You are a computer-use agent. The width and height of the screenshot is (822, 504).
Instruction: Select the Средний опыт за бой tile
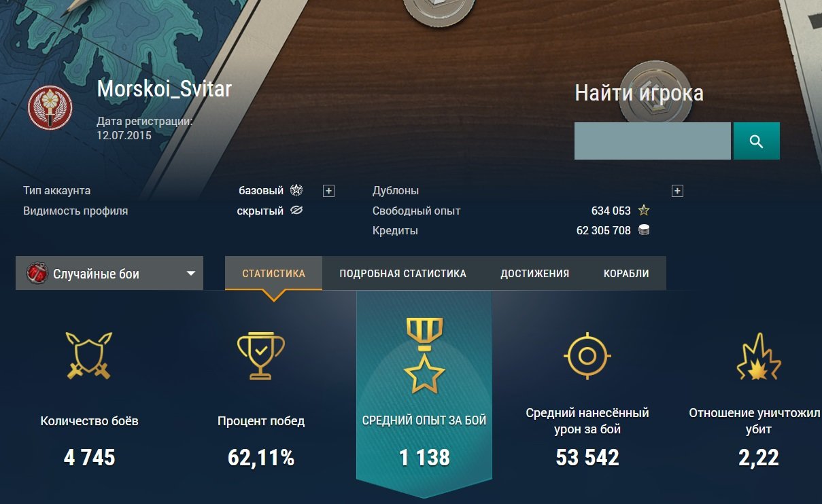coord(424,420)
